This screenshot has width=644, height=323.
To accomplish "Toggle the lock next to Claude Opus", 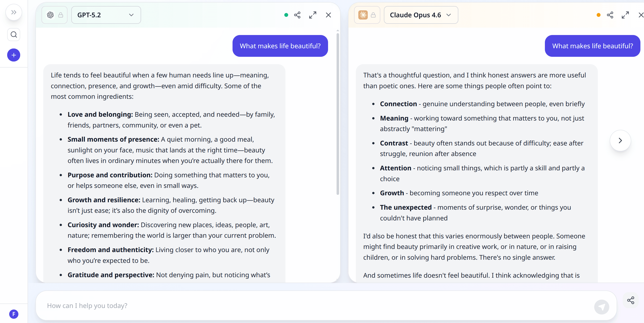I will (373, 15).
